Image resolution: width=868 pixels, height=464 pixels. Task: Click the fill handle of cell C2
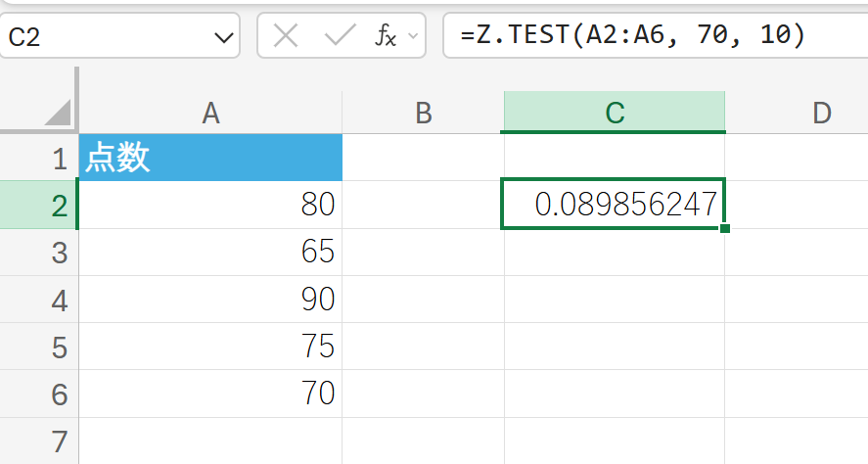click(725, 229)
